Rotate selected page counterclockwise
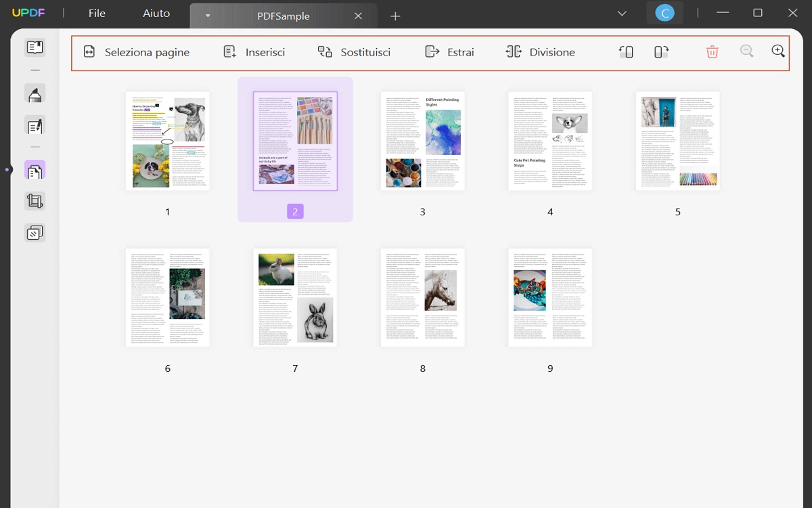This screenshot has width=812, height=508. click(x=626, y=51)
